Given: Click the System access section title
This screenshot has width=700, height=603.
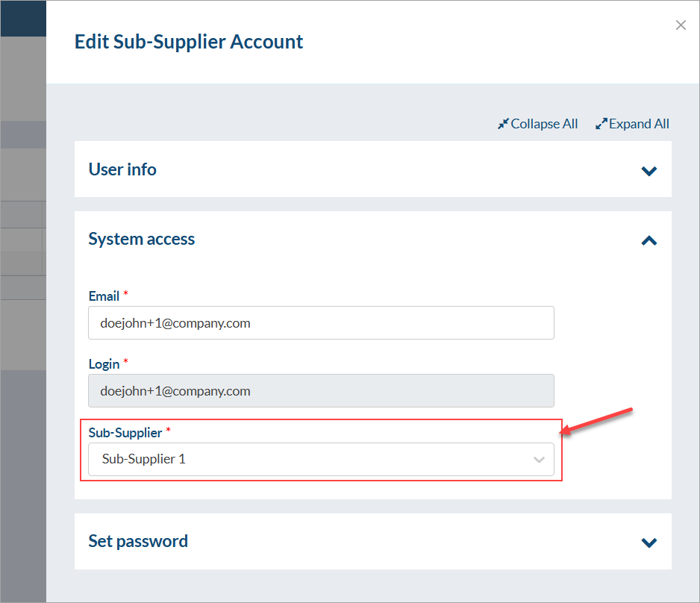Looking at the screenshot, I should [x=142, y=239].
